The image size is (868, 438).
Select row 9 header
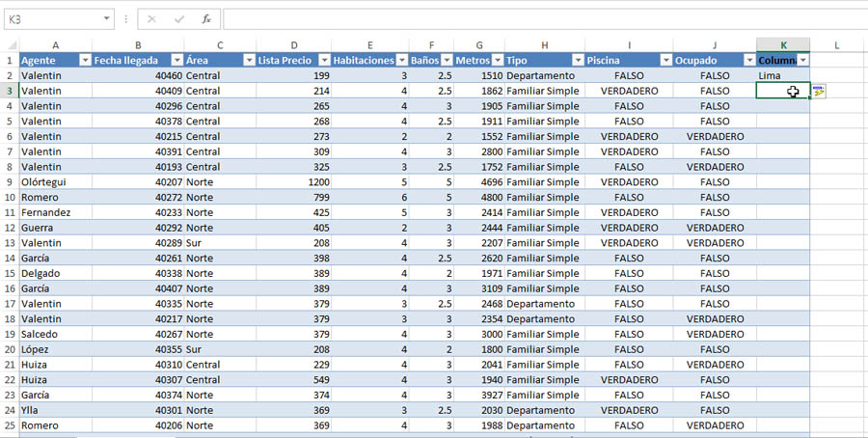pos(9,181)
